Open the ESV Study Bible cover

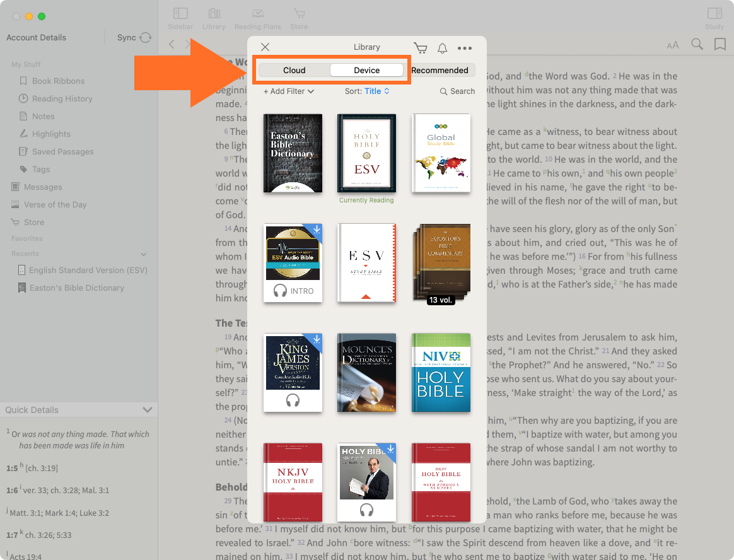(x=366, y=263)
